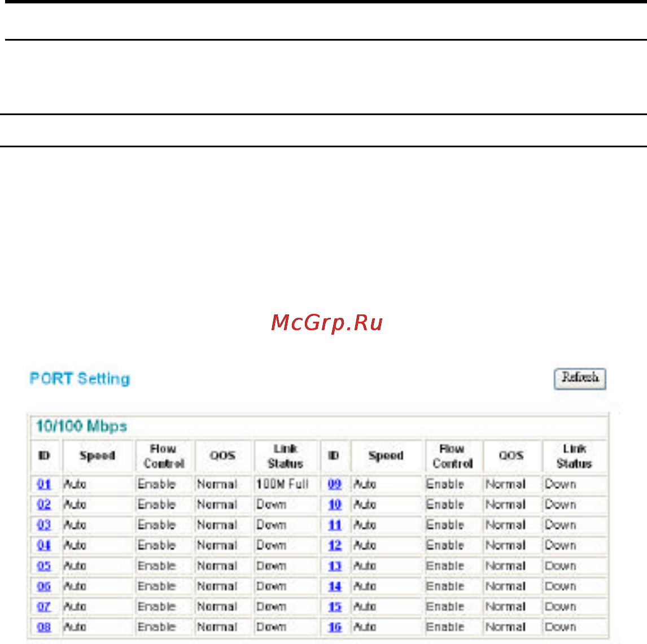Image resolution: width=647 pixels, height=644 pixels.
Task: Click the 'Auto' speed value for port 01
Action: (x=75, y=484)
